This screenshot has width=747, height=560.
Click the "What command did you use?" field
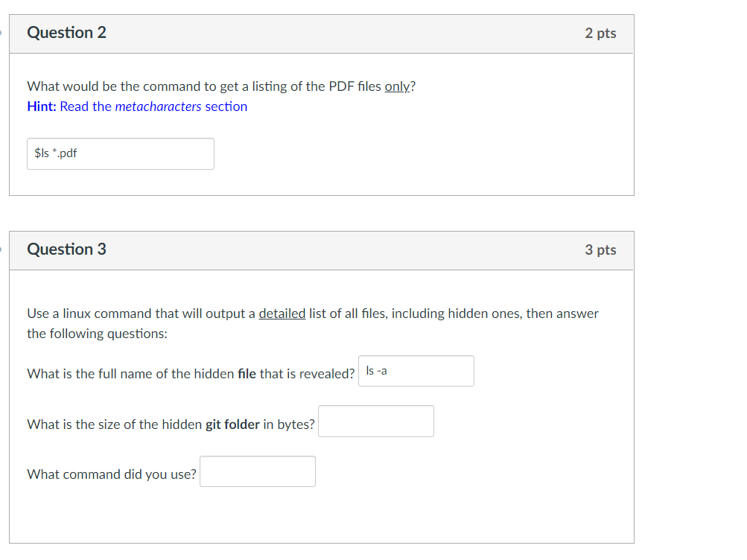click(x=257, y=471)
